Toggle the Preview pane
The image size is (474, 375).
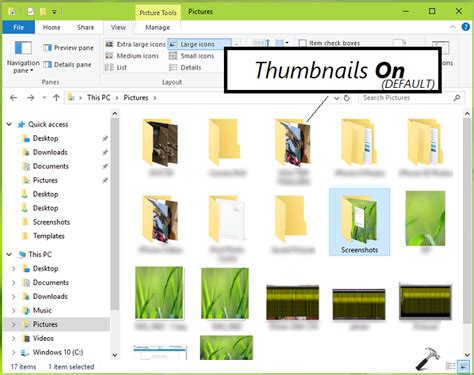pos(68,48)
